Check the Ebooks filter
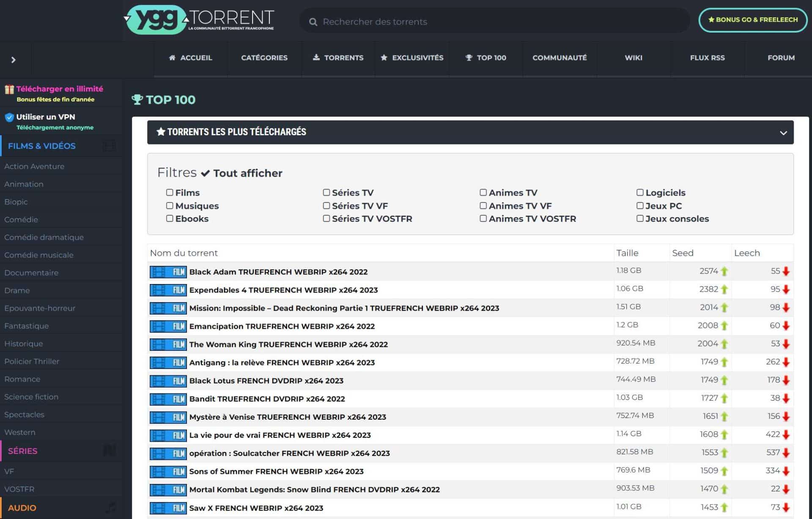 click(170, 218)
